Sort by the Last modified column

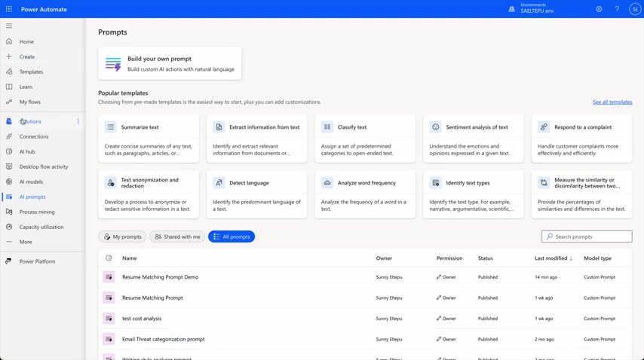coord(553,258)
